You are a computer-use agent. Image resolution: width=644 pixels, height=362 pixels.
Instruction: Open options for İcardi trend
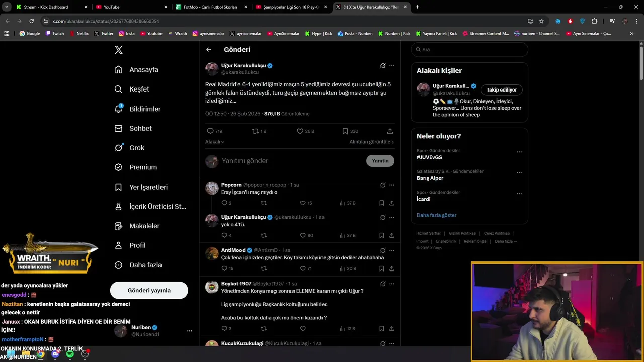click(519, 194)
